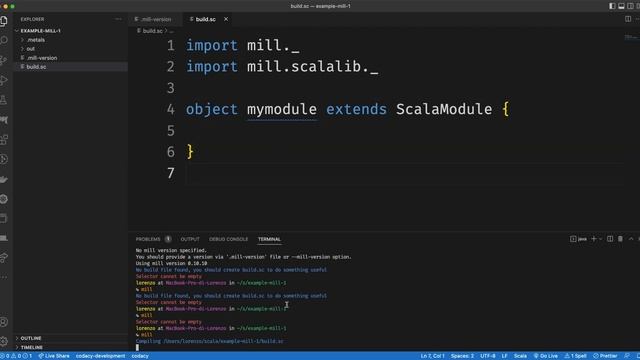Open build.sc file in Explorer

click(36, 67)
